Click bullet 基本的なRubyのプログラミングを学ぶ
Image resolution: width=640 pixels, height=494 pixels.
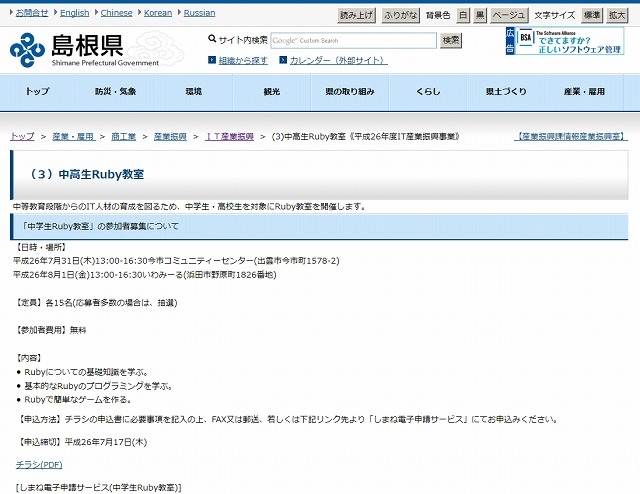(x=98, y=386)
